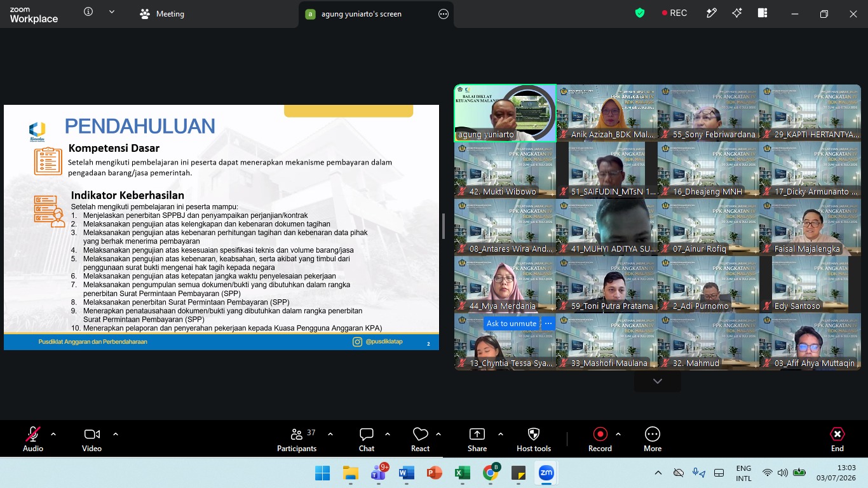Viewport: 868px width, 488px height.
Task: Open Windows Start menu
Action: [x=323, y=473]
